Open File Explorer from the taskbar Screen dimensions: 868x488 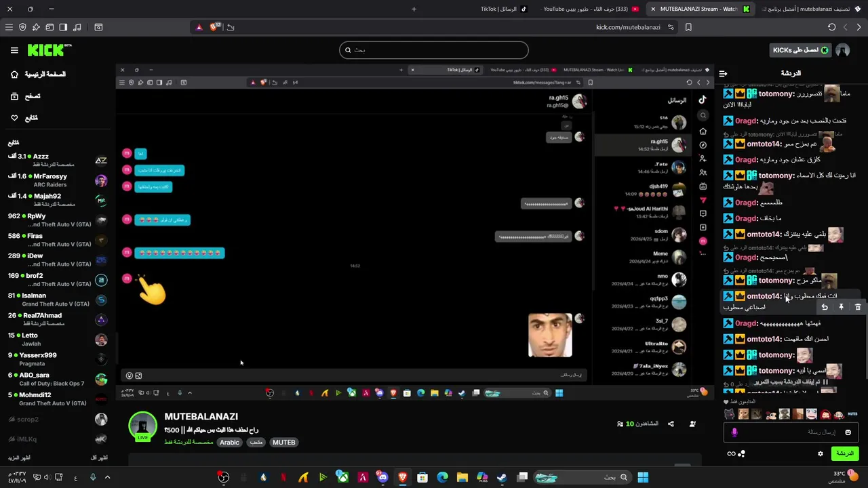click(x=462, y=477)
